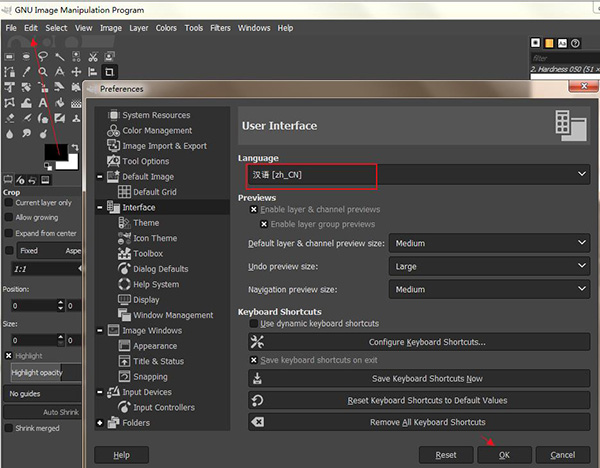Select the Scissors Select tool
This screenshot has width=600, height=468.
click(x=93, y=57)
